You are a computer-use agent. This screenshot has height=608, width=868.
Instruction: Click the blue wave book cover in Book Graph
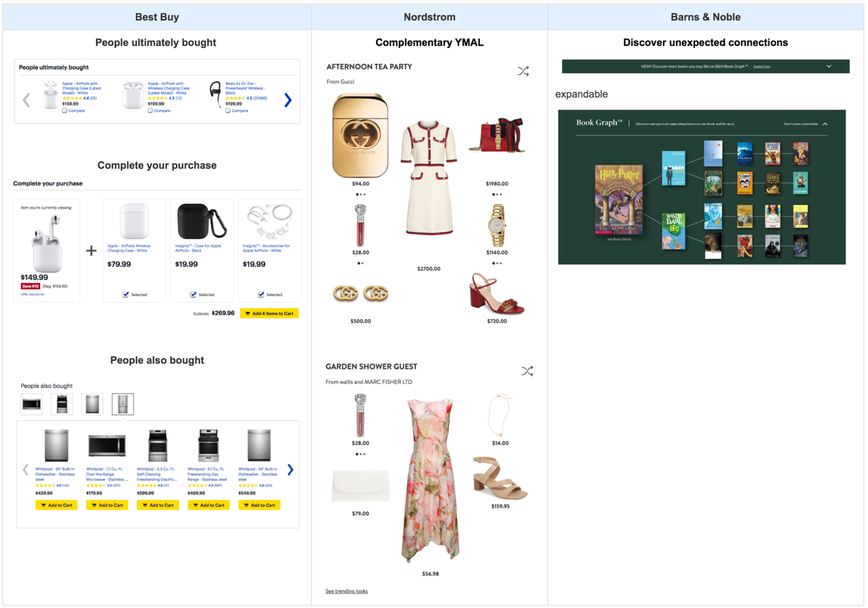point(744,153)
